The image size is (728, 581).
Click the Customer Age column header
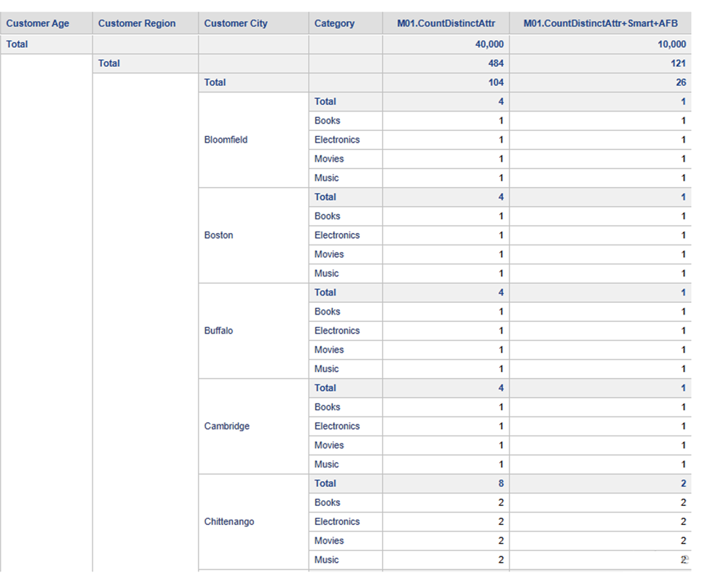pos(38,23)
